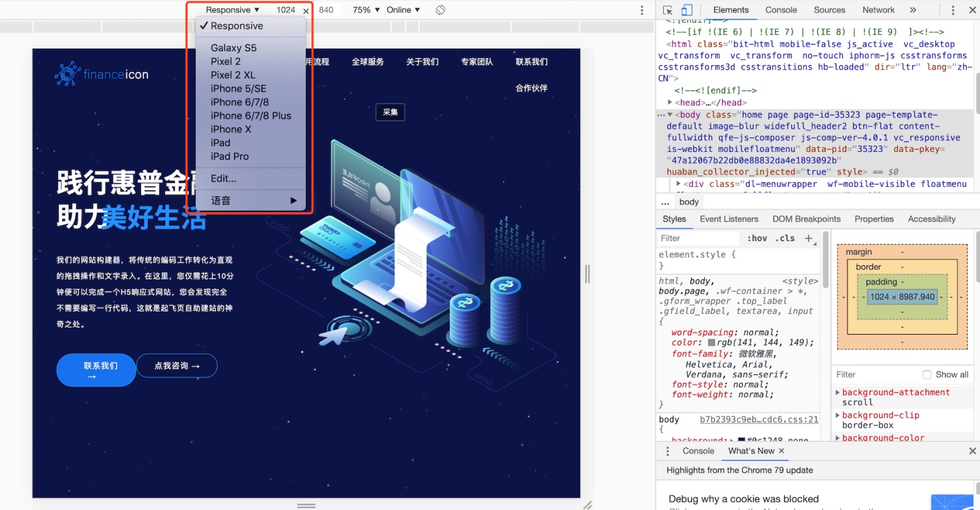
Task: Focus the Computed Filter input
Action: (x=877, y=374)
